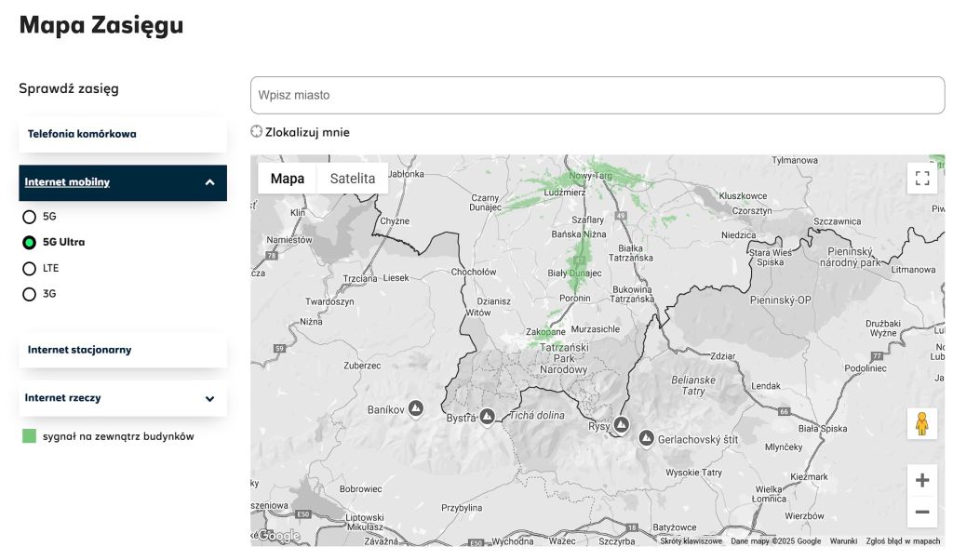
Task: Open the Warunki terms link
Action: click(x=843, y=540)
